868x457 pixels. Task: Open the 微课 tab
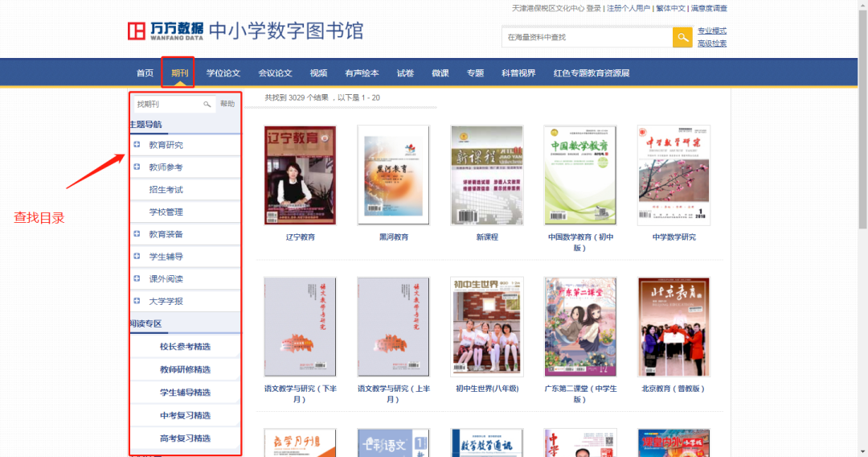(440, 73)
